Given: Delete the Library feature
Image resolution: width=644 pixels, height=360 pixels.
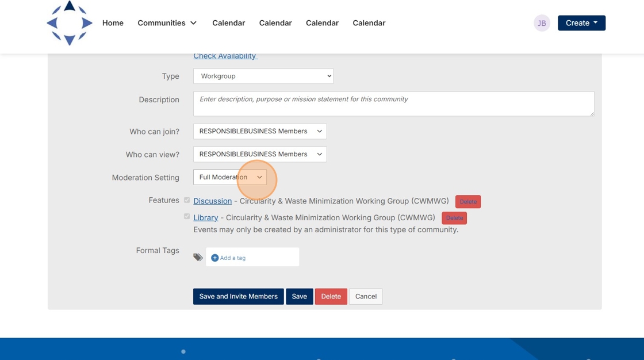Looking at the screenshot, I should (454, 218).
